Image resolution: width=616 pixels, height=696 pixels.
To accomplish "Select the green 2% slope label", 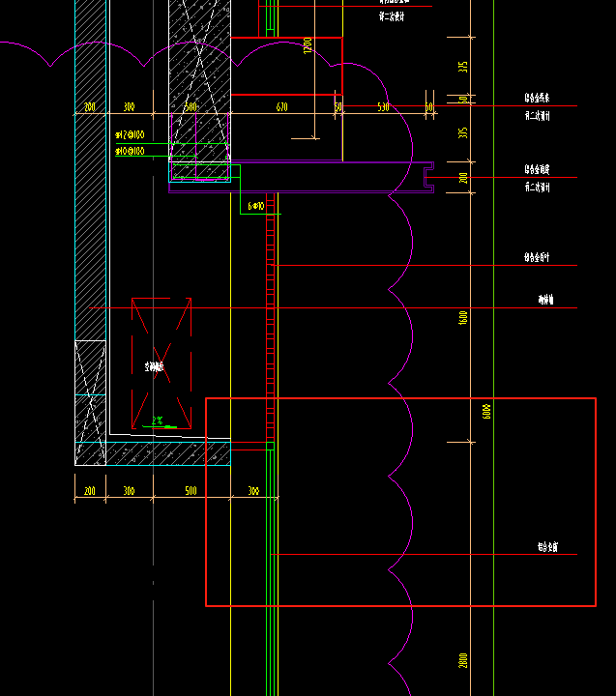I will pos(158,420).
